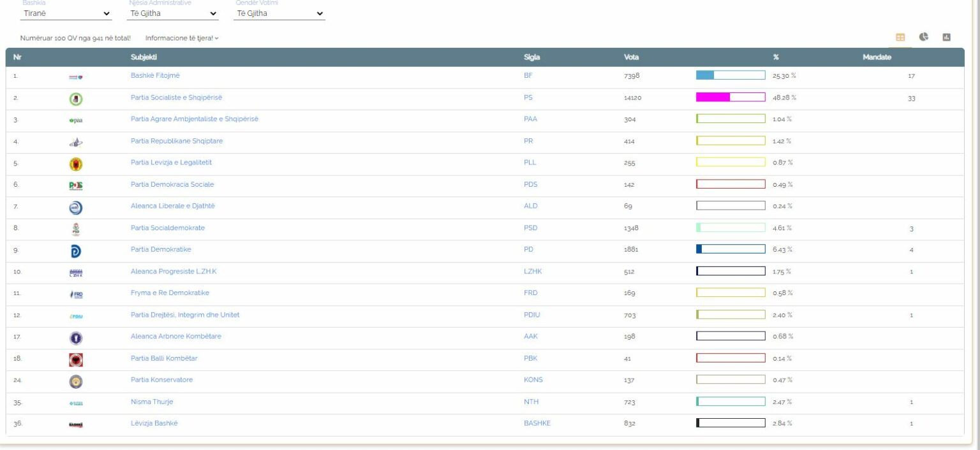Click the counted polling stations status text
The width and height of the screenshot is (980, 450).
(75, 38)
